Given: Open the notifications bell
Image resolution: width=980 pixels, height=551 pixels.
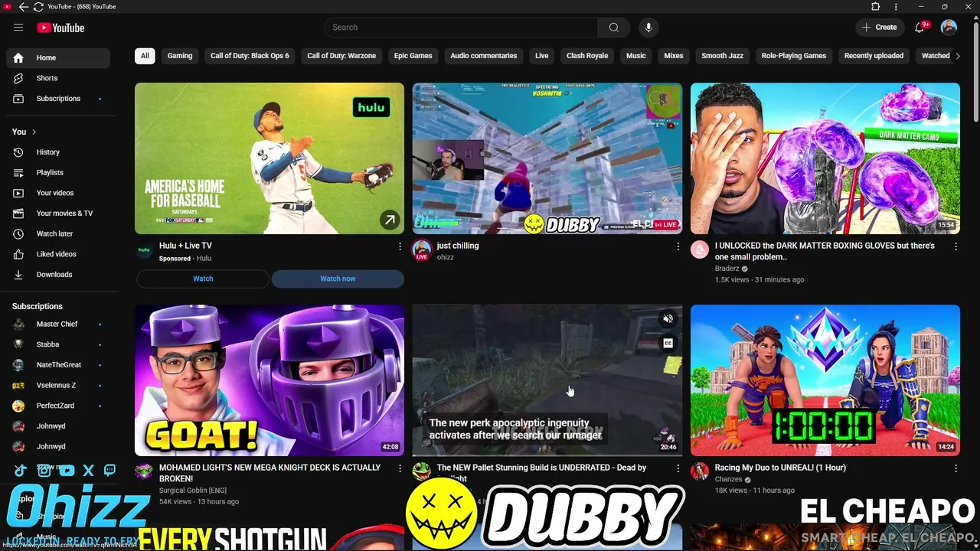Looking at the screenshot, I should click(x=920, y=28).
